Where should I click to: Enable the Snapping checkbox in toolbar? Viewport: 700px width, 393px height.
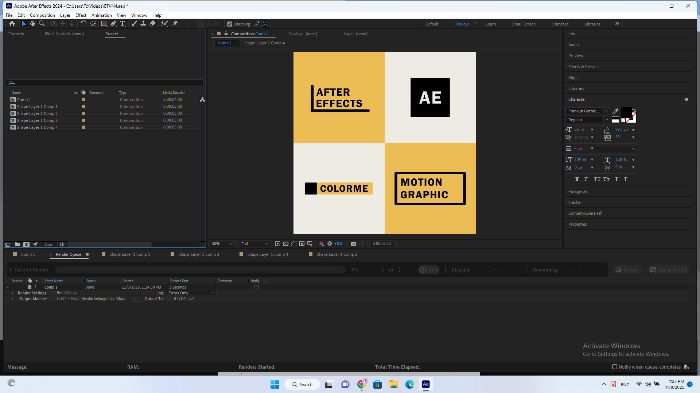click(x=229, y=24)
